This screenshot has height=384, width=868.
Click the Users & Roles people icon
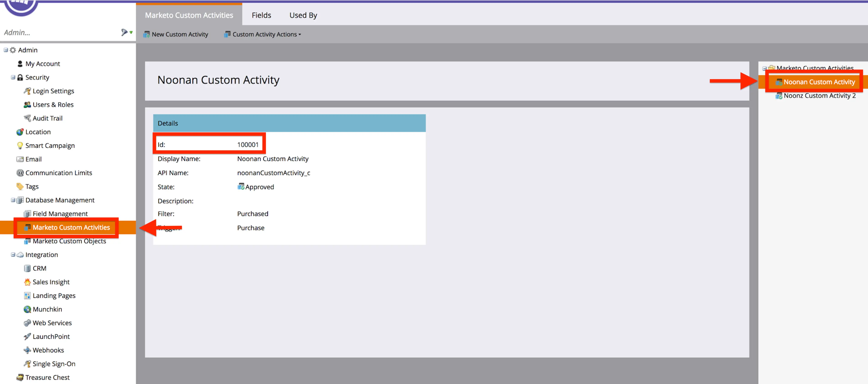[27, 105]
